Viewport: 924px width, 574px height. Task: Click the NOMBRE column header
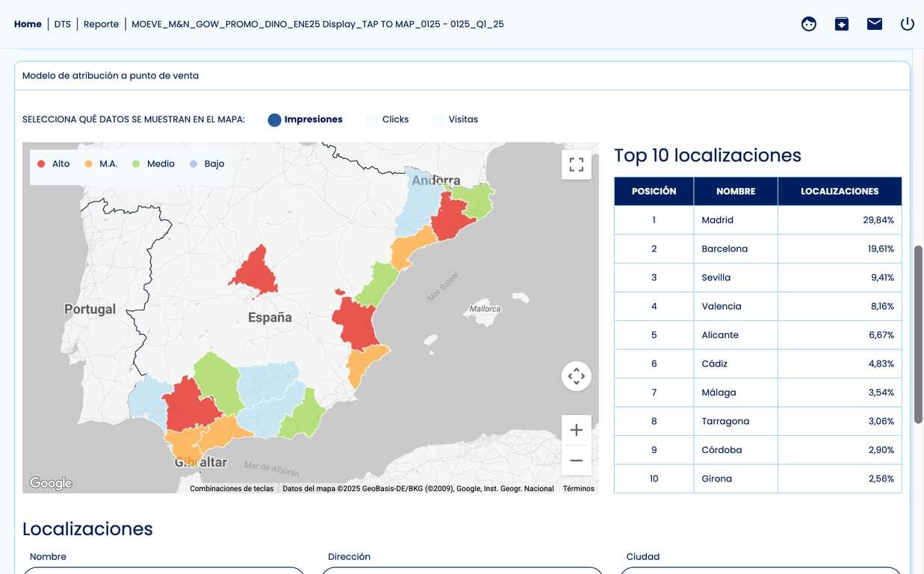click(x=736, y=191)
